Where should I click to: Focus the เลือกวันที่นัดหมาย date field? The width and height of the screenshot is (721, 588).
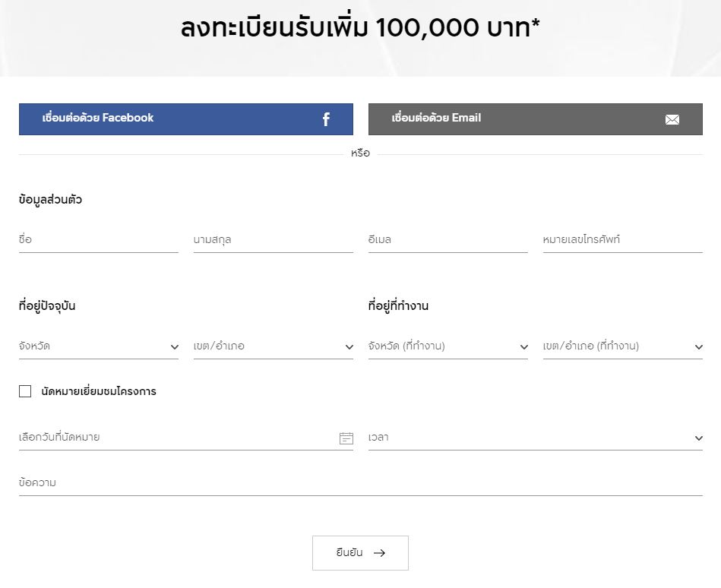tap(175, 438)
